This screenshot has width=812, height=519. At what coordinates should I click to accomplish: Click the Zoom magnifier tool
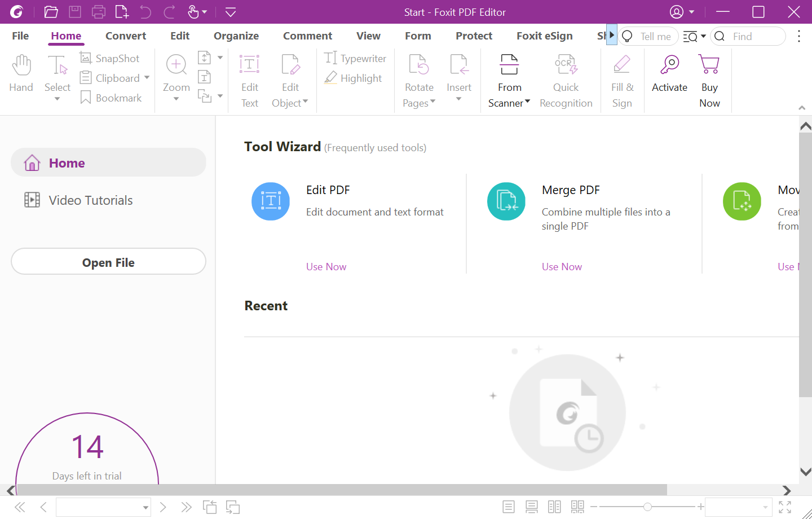[x=176, y=73]
